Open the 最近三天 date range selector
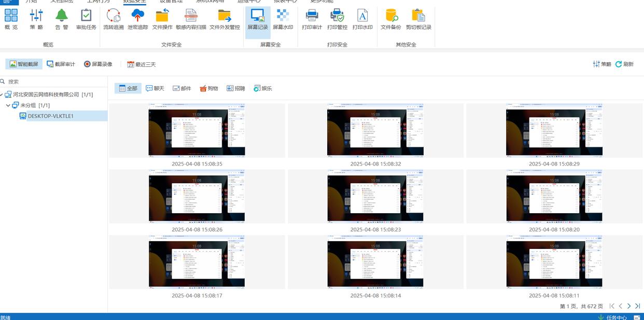The height and width of the screenshot is (320, 644). pyautogui.click(x=141, y=64)
